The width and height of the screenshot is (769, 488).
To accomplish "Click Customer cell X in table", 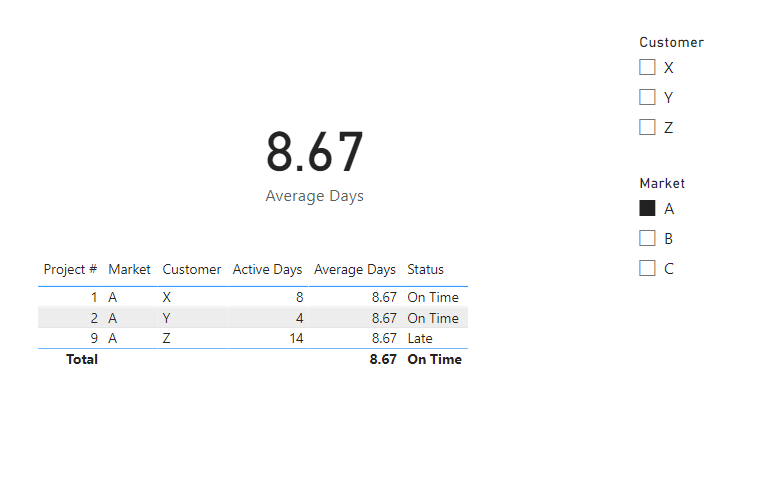I will coord(167,297).
